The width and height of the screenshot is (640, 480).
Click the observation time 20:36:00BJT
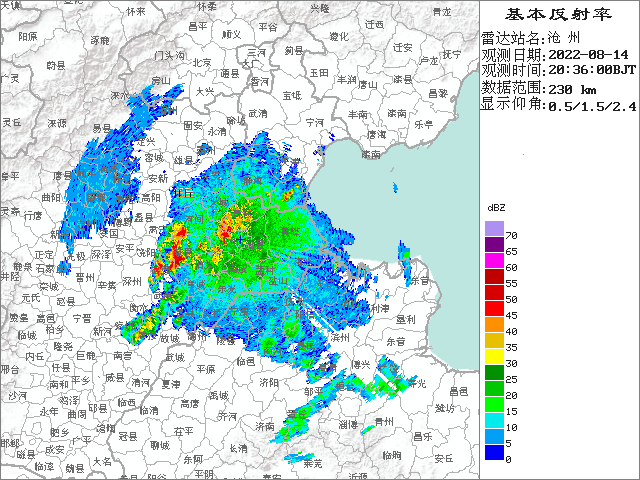click(590, 71)
